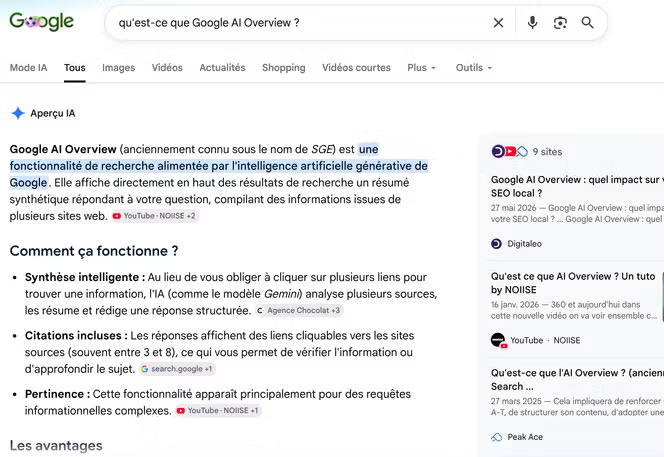This screenshot has width=664, height=457.
Task: Expand the Plus dropdown
Action: 421,68
